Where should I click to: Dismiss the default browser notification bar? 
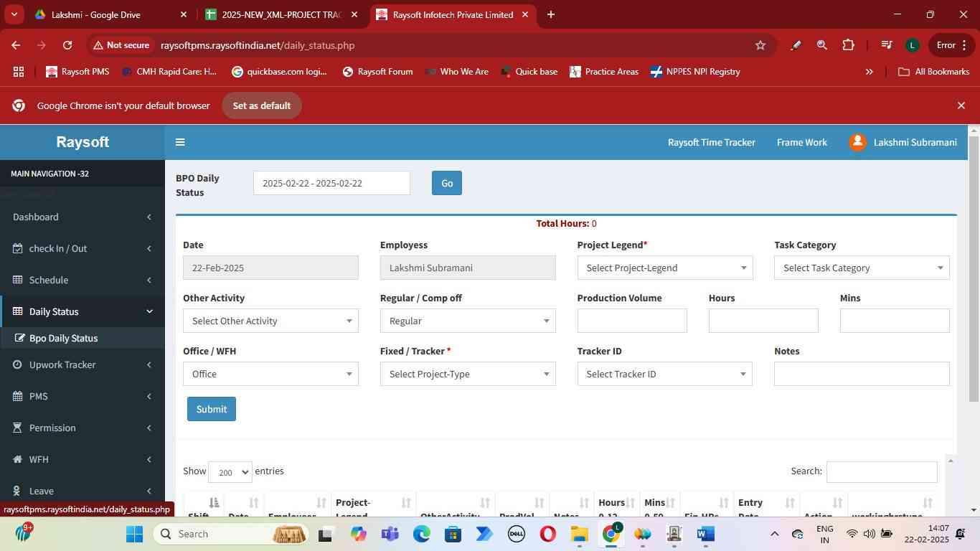coord(961,105)
